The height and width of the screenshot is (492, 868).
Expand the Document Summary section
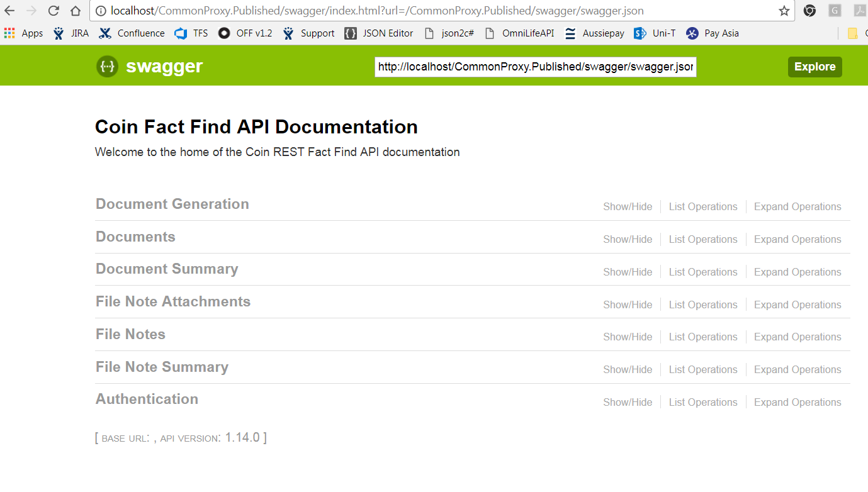click(x=167, y=269)
